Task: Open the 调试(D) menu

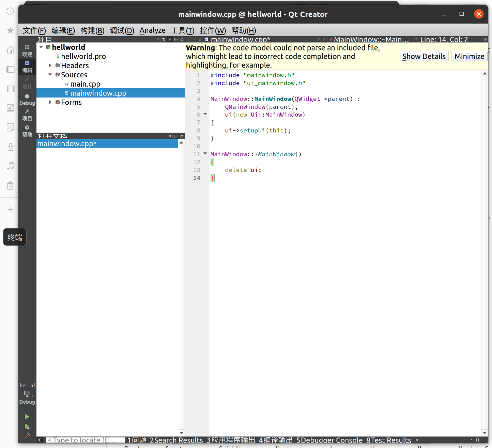Action: click(122, 30)
